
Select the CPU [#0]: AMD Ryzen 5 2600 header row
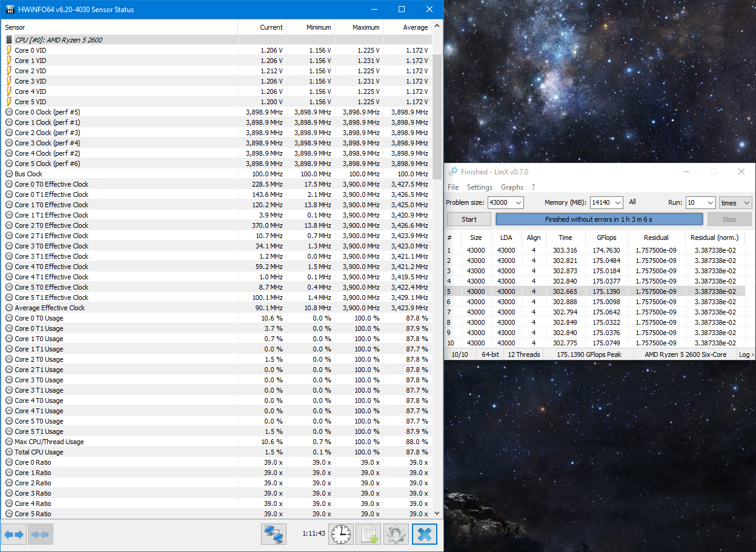point(216,40)
